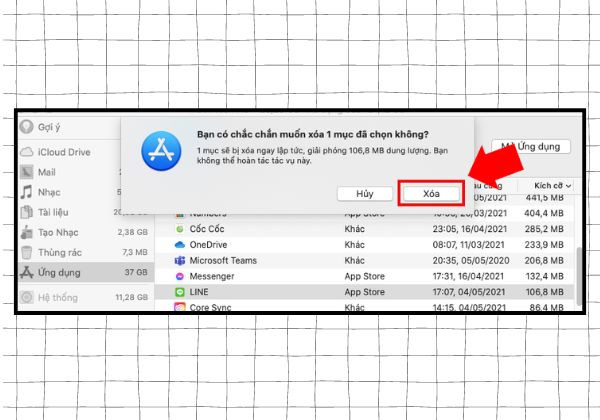Click the Core Sync app icon
Image resolution: width=600 pixels, height=420 pixels.
pyautogui.click(x=179, y=307)
